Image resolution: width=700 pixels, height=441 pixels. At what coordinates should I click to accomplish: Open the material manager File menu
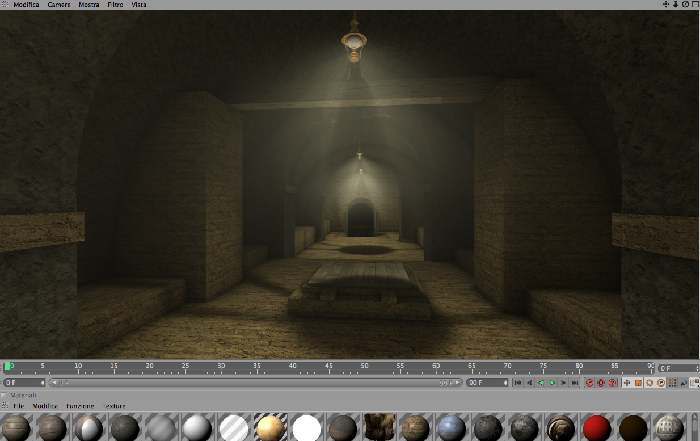pos(19,406)
